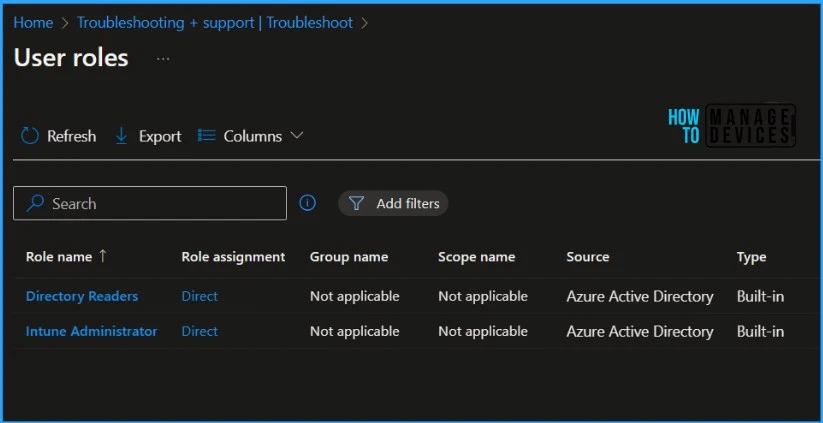
Task: Open Troubleshooting + support | Troubleshoot breadcrumb
Action: [215, 23]
